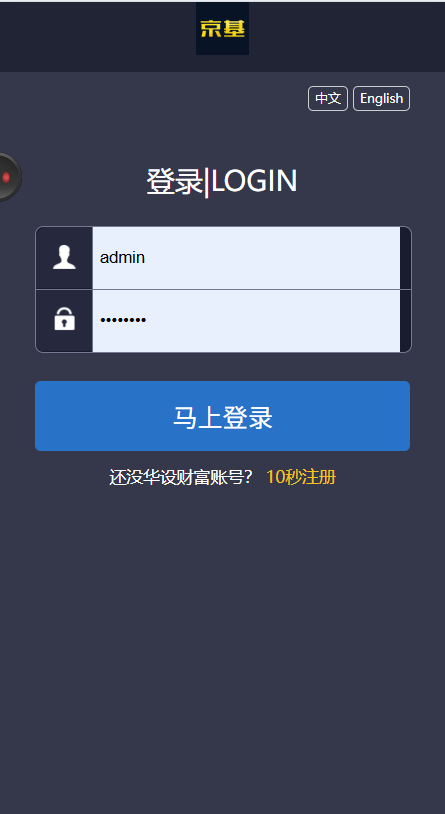The height and width of the screenshot is (814, 445).
Task: Focus the username field containing admin
Action: pyautogui.click(x=246, y=257)
